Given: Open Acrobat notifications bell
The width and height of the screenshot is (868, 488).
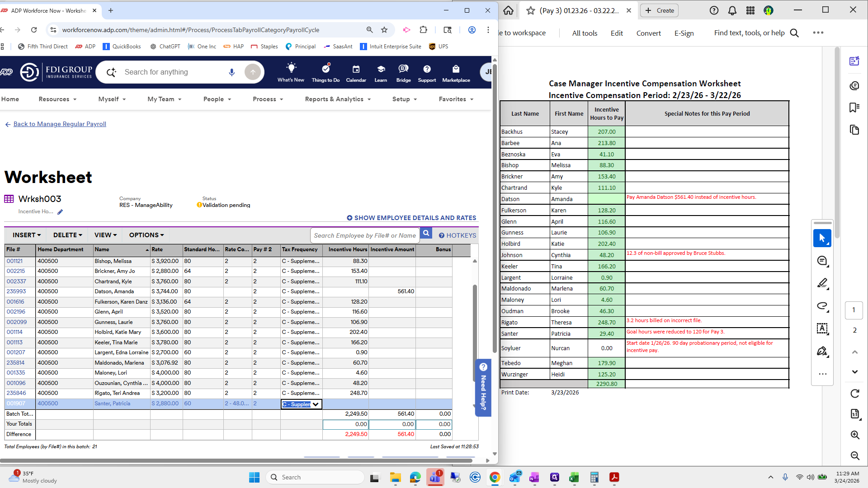Looking at the screenshot, I should (732, 10).
